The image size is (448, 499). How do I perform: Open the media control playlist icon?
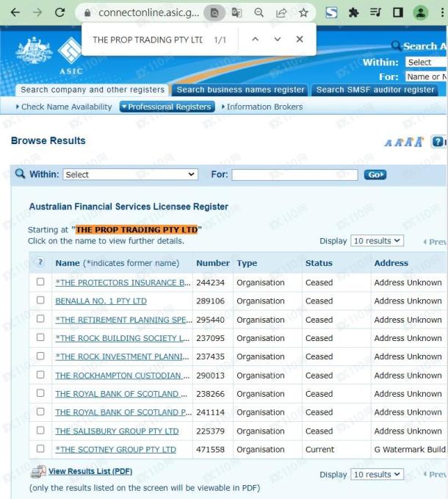point(375,12)
